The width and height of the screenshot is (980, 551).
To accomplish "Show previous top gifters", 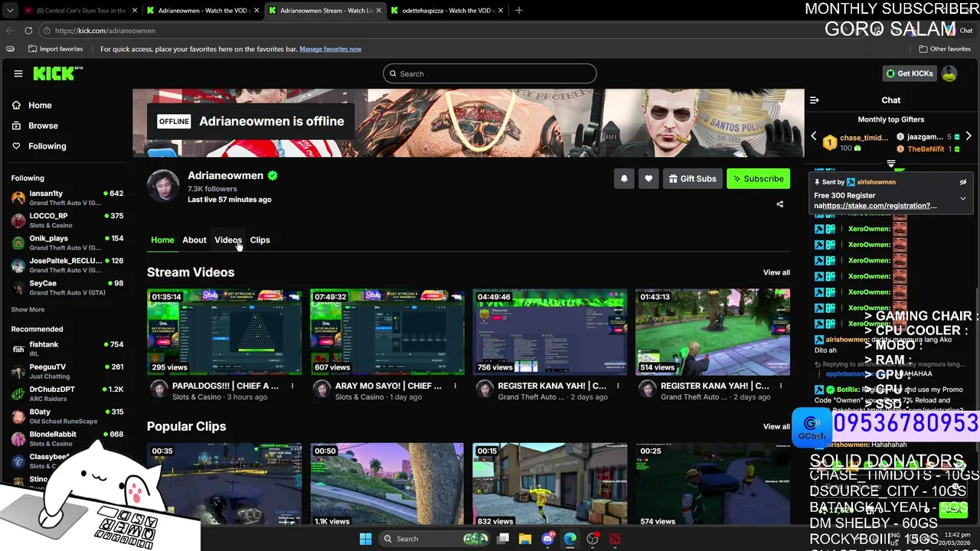I will coord(814,136).
